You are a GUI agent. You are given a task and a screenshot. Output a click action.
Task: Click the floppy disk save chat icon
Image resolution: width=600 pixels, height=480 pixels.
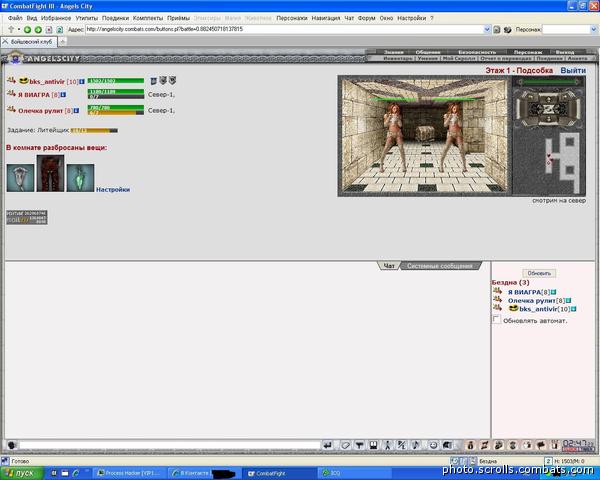[x=373, y=445]
